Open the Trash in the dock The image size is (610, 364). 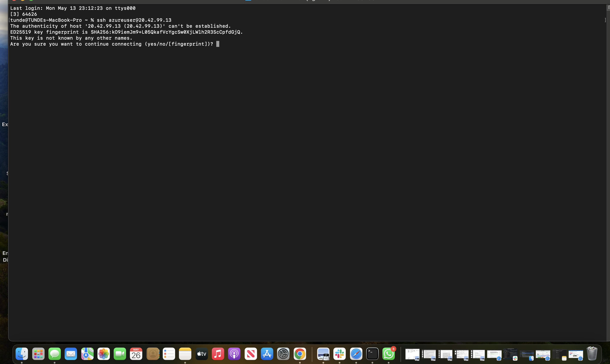click(592, 354)
